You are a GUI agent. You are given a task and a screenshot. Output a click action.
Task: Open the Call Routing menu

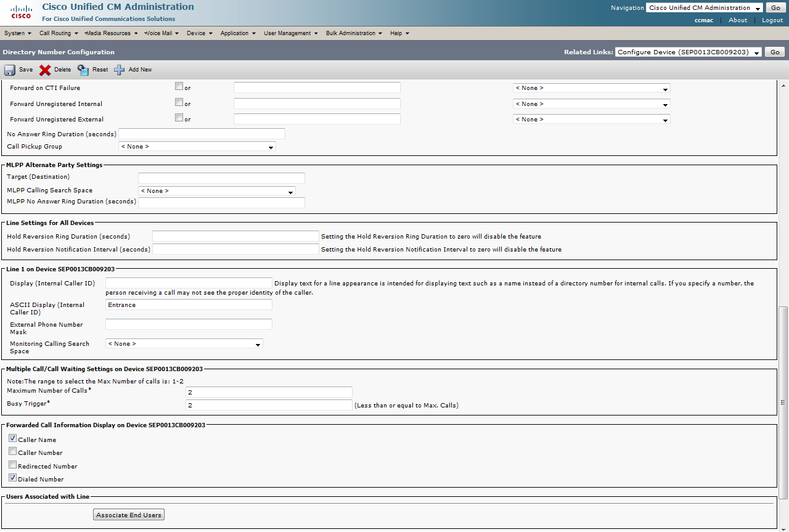pyautogui.click(x=59, y=33)
